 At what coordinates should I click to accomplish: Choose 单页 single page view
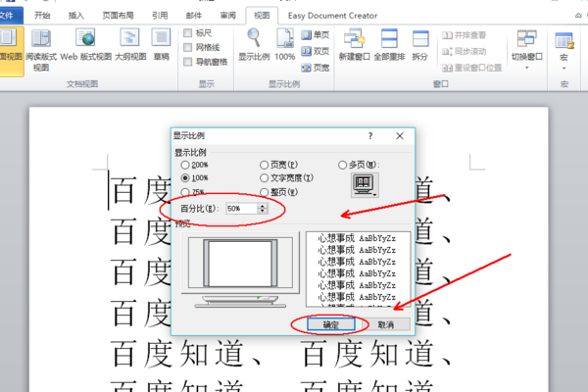[x=315, y=35]
